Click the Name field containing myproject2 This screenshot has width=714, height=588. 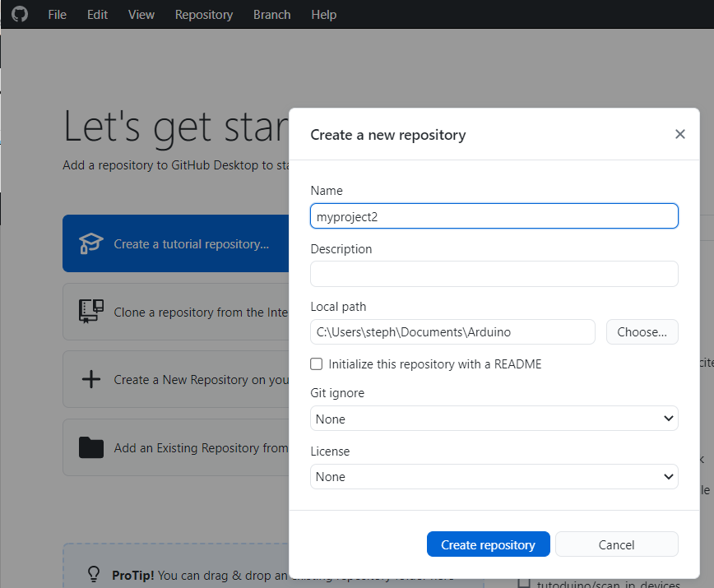pyautogui.click(x=494, y=216)
